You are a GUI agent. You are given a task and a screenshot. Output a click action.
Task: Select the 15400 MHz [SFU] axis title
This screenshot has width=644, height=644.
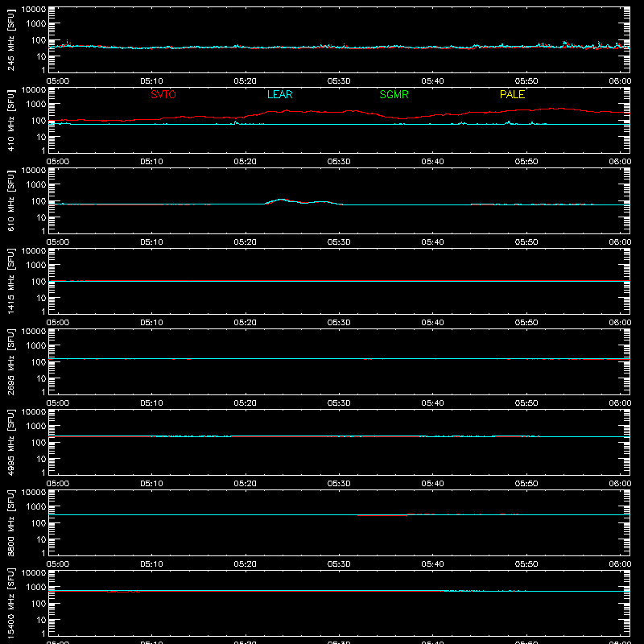click(10, 603)
